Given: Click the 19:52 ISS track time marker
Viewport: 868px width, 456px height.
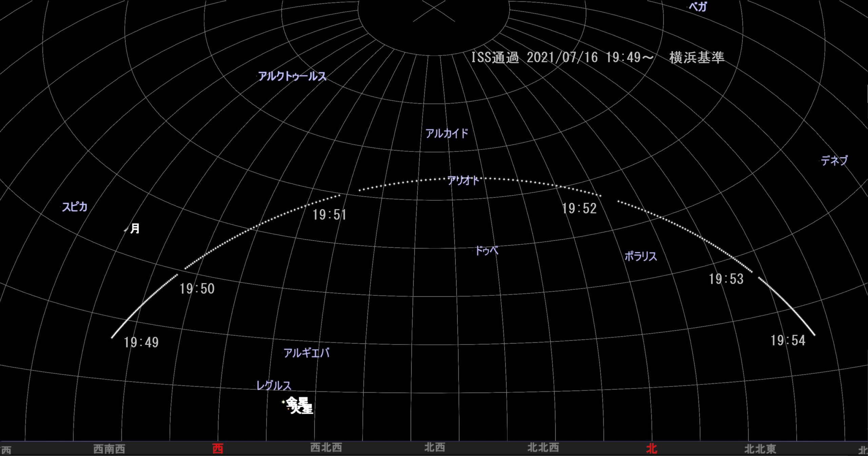Looking at the screenshot, I should coord(579,208).
